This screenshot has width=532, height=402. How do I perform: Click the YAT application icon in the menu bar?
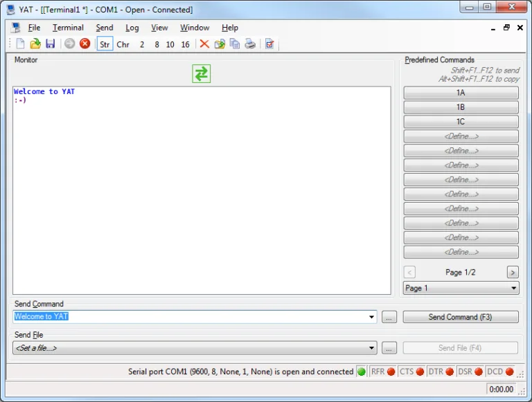click(x=16, y=28)
